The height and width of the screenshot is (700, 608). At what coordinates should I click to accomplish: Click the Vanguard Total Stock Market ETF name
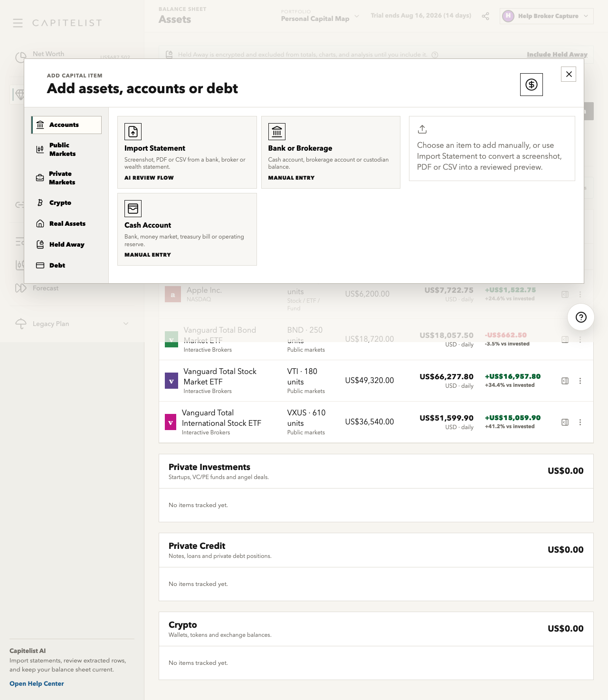(220, 377)
